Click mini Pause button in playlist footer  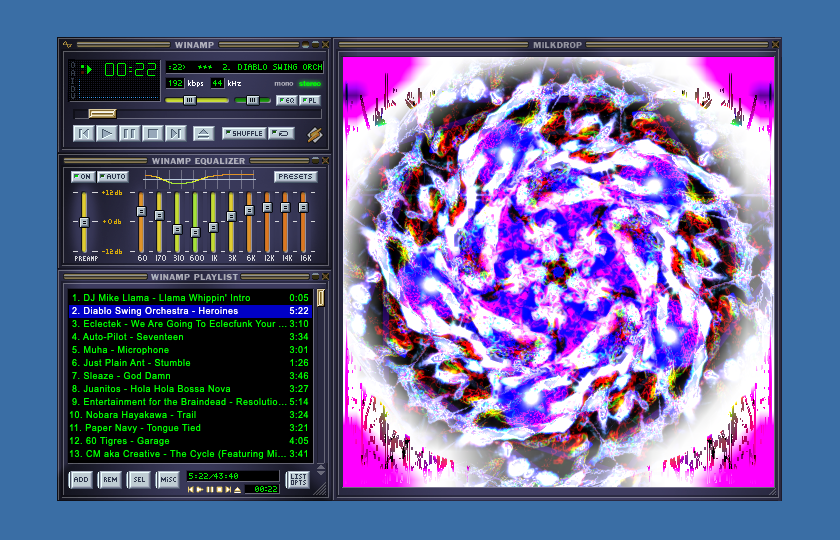pos(209,490)
